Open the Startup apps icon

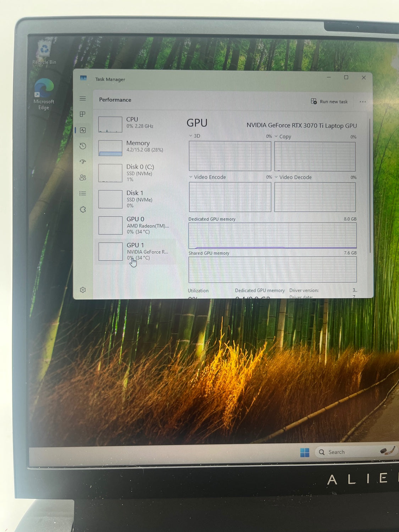[83, 162]
